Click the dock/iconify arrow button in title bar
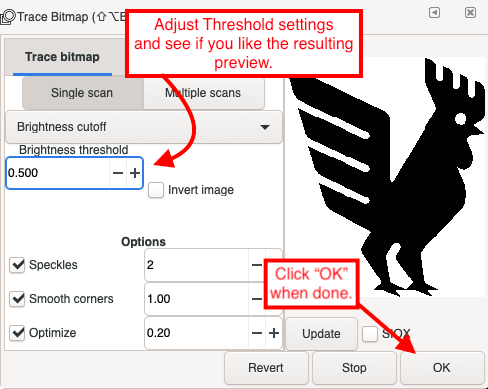The image size is (488, 389). pyautogui.click(x=434, y=13)
